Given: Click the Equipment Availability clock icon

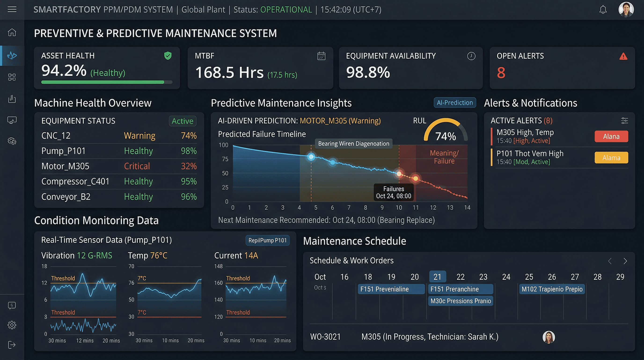Looking at the screenshot, I should pyautogui.click(x=471, y=56).
